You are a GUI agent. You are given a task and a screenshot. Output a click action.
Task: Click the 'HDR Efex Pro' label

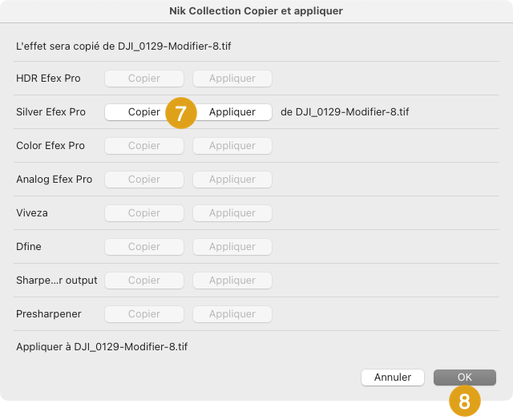coord(48,79)
